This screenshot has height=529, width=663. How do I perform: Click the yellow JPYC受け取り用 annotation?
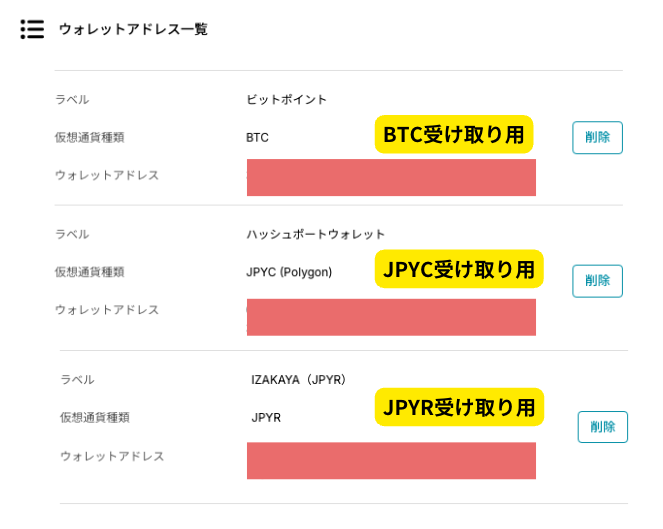tap(459, 269)
